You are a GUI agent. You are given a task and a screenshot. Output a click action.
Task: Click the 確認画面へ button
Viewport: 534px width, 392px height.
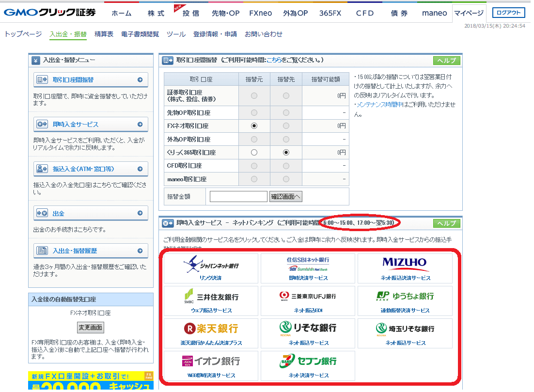tap(285, 197)
